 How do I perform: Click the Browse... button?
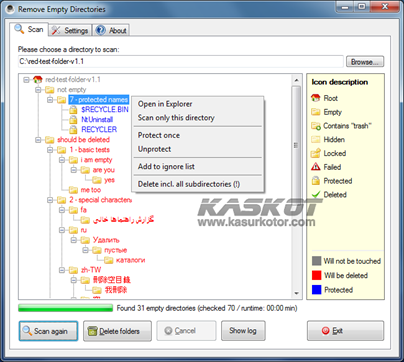(365, 62)
